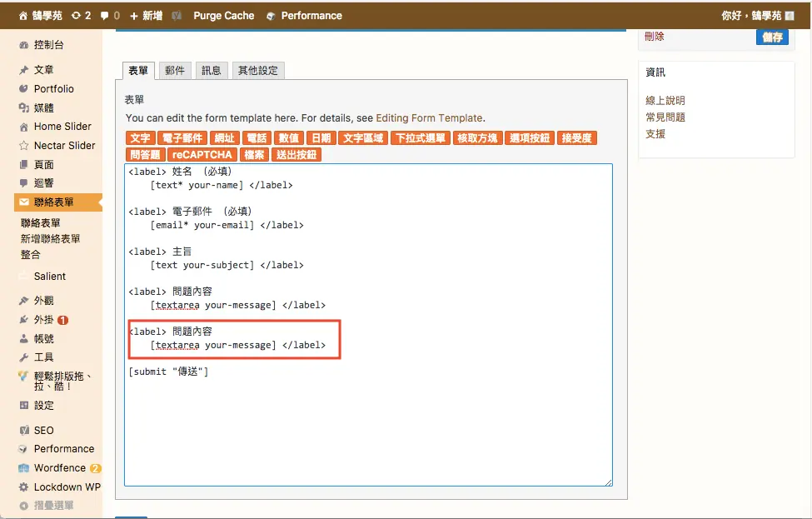Screen dimensions: 812x519
Task: Click the Portfolio icon in sidebar
Action: point(24,88)
